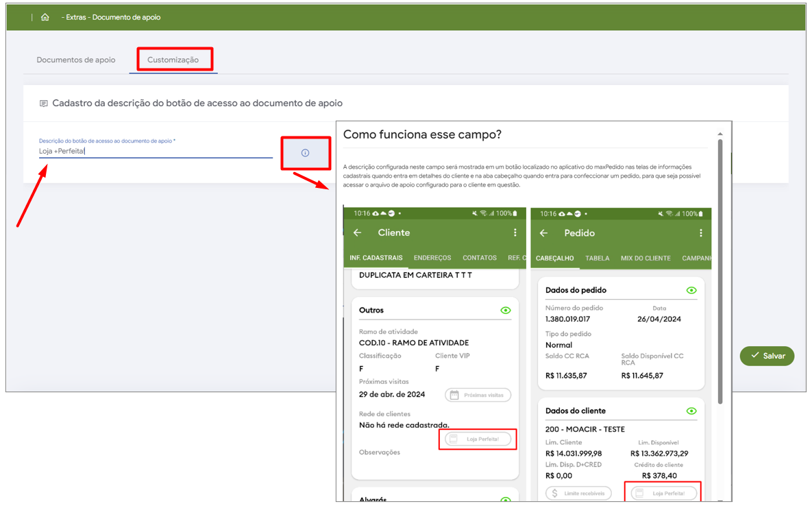812x506 pixels.
Task: Select the Customização tab
Action: [173, 60]
